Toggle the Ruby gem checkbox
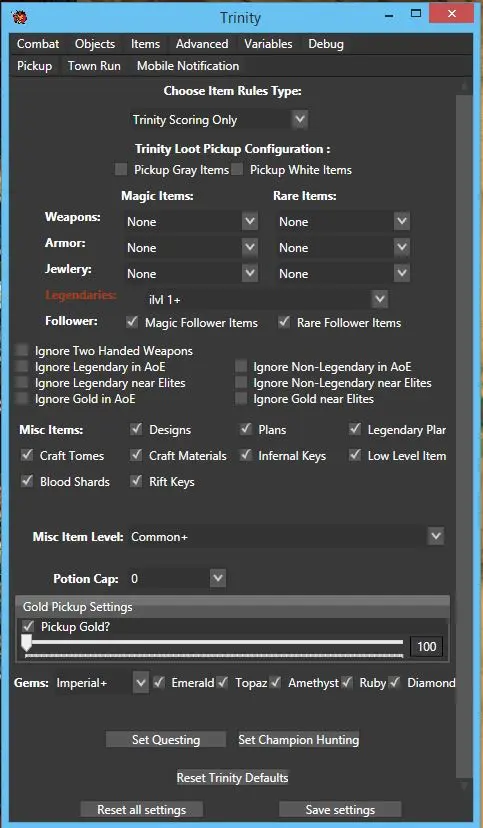 (347, 682)
